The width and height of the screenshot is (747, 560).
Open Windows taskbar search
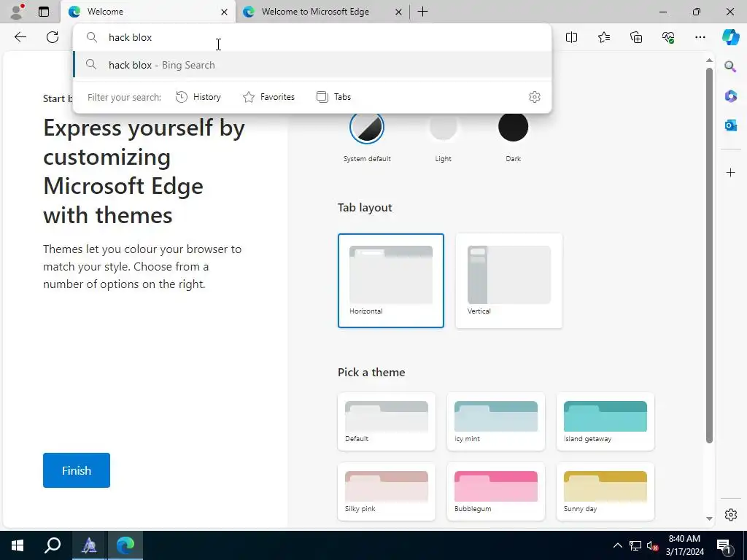tap(53, 545)
